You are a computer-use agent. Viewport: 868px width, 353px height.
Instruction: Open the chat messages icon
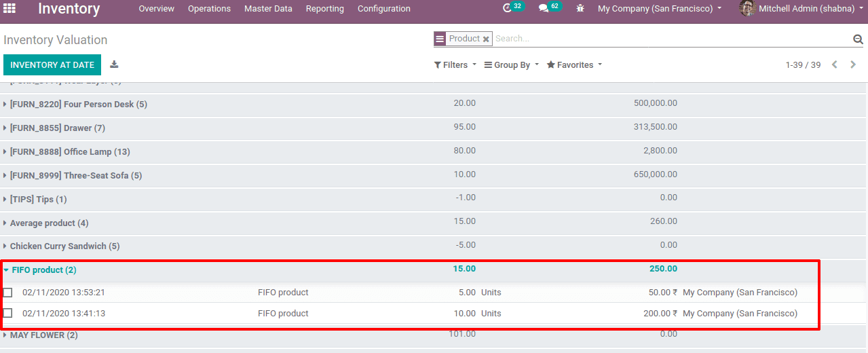(544, 8)
